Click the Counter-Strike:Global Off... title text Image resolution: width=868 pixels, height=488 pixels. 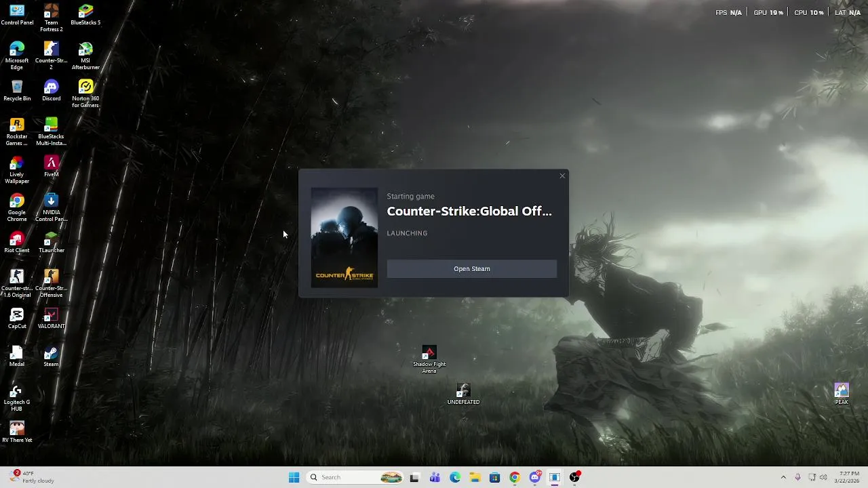coord(469,211)
